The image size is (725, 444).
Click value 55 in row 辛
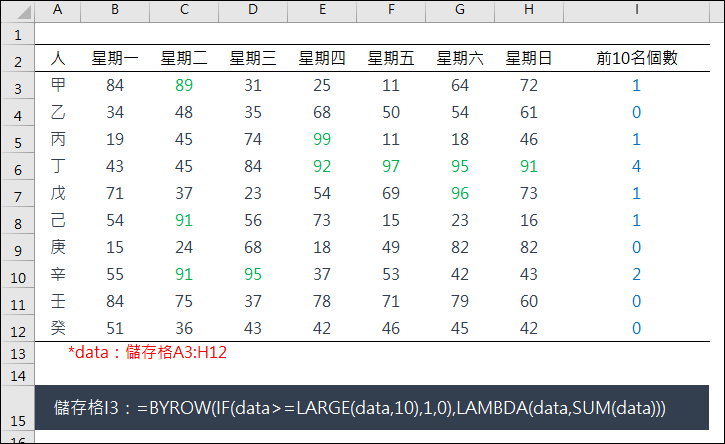click(x=115, y=274)
